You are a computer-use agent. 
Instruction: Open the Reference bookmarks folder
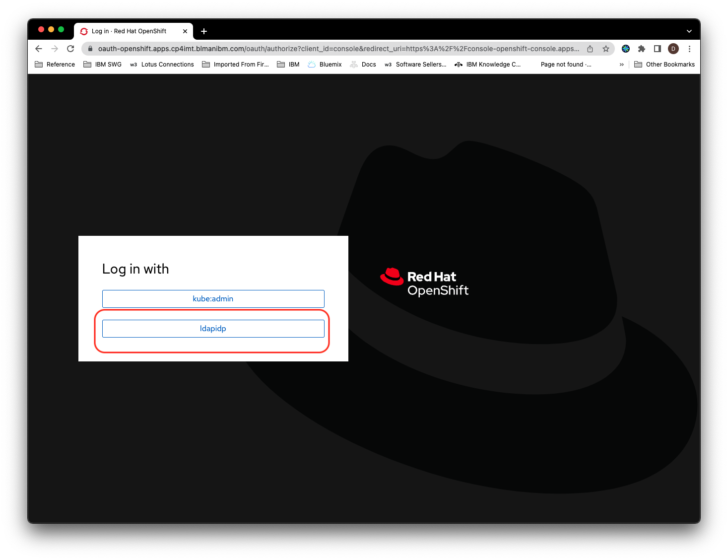pos(55,65)
